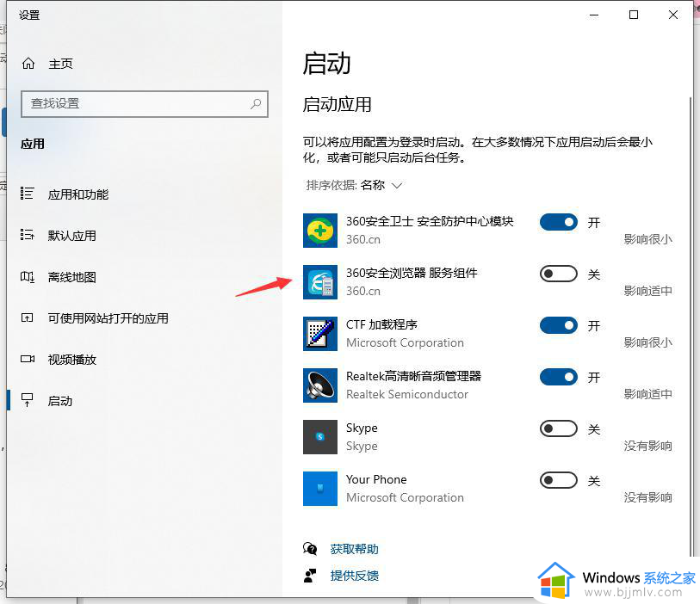
Task: Disable CTF 加载程序 startup toggle
Action: pos(559,325)
